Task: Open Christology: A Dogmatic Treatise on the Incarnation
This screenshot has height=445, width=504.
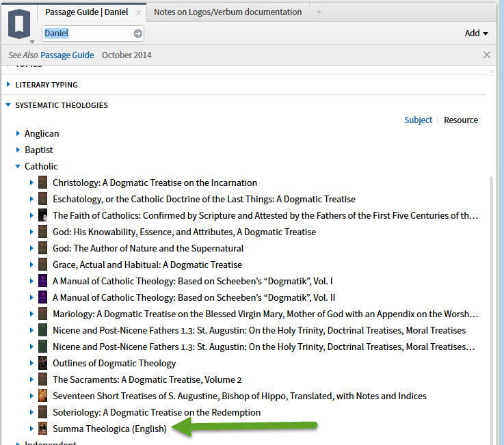Action: pos(155,183)
